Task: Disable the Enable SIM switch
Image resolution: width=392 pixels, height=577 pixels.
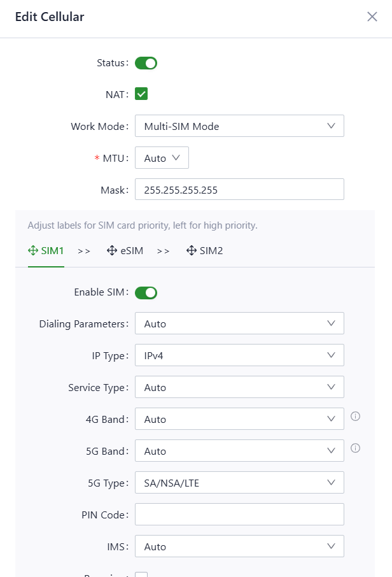Action: pos(146,292)
